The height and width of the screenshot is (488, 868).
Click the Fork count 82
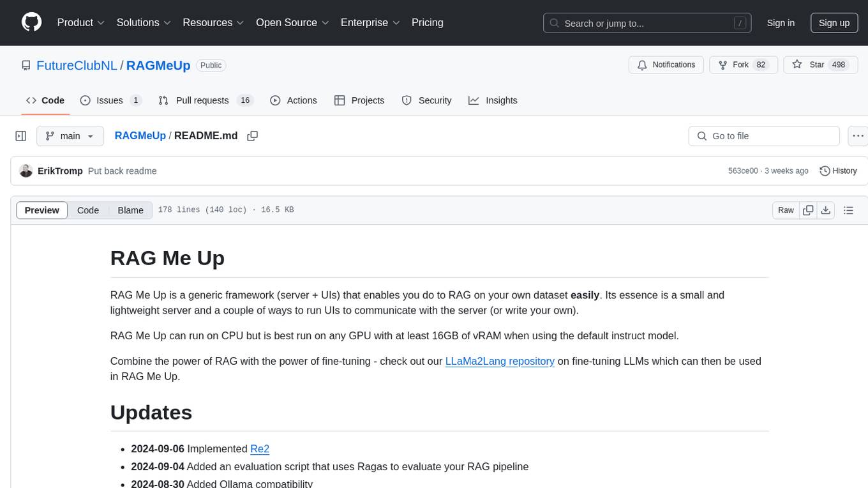[x=760, y=65]
